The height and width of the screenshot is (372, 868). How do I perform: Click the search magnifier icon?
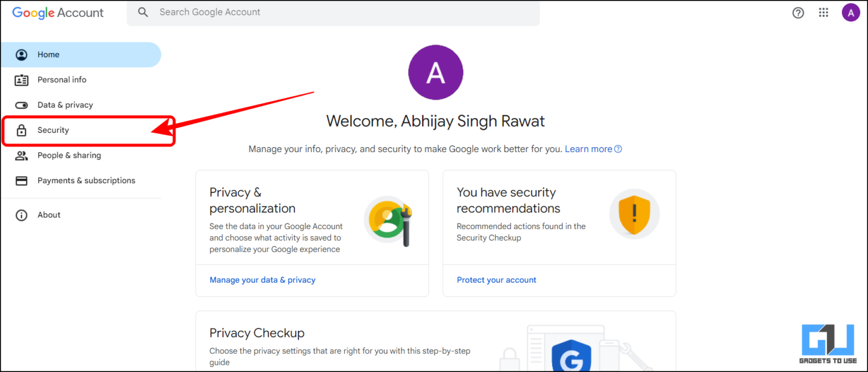click(142, 11)
